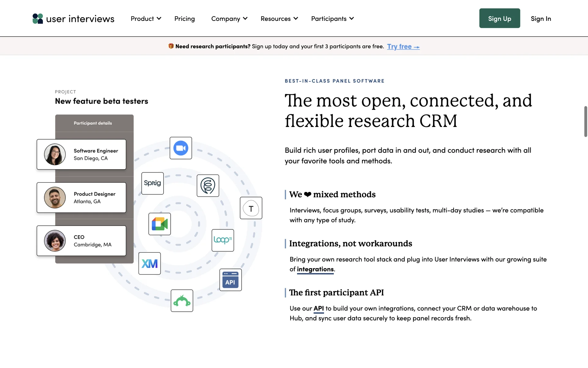Click the API integration icon

pos(230,280)
